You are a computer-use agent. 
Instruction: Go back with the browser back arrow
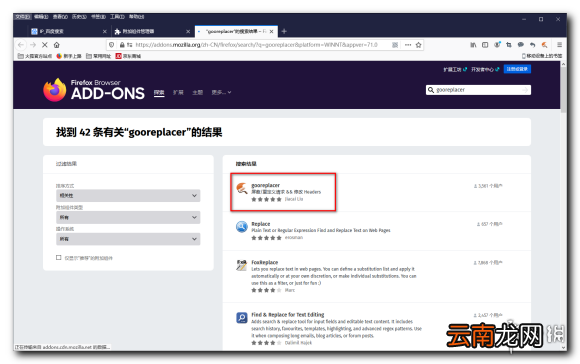(21, 45)
